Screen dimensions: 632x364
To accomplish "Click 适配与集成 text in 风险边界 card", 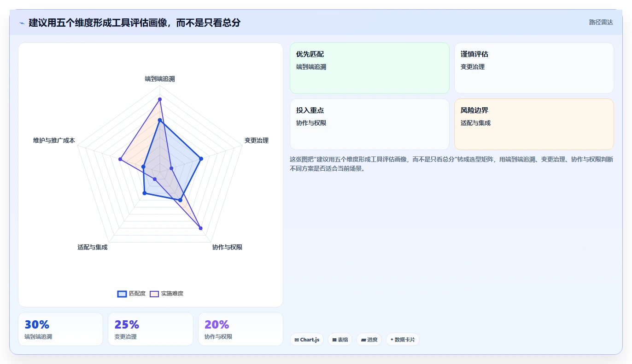I will tap(476, 123).
